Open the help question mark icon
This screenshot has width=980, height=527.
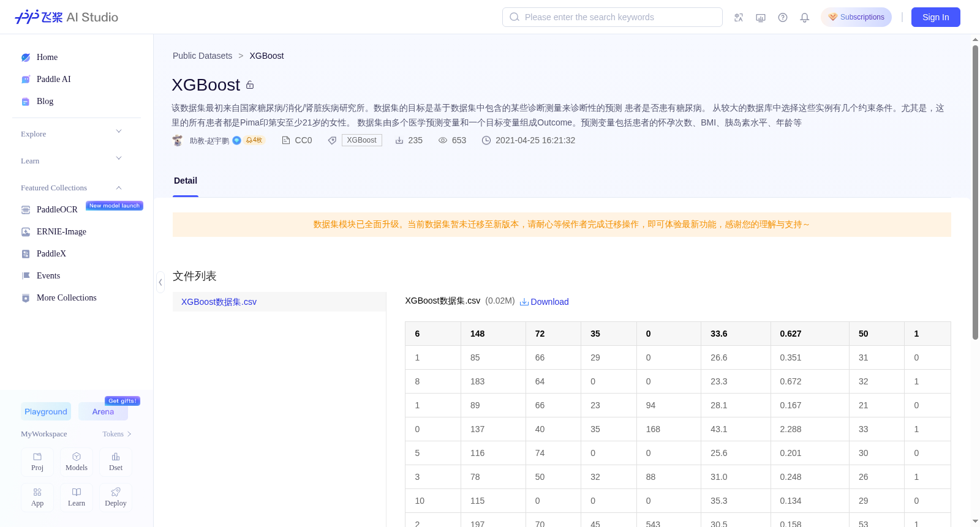point(783,17)
